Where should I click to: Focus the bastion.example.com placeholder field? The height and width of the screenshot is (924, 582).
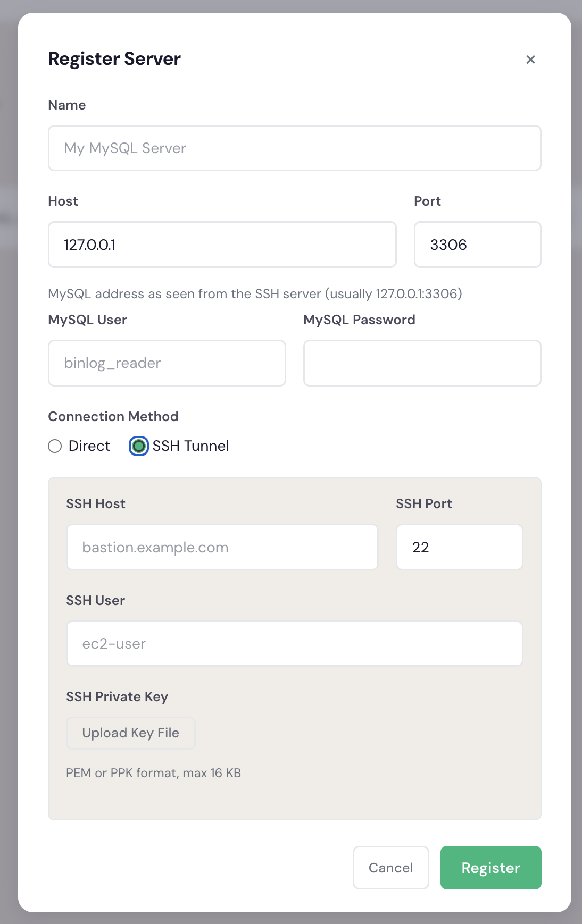[x=222, y=547]
